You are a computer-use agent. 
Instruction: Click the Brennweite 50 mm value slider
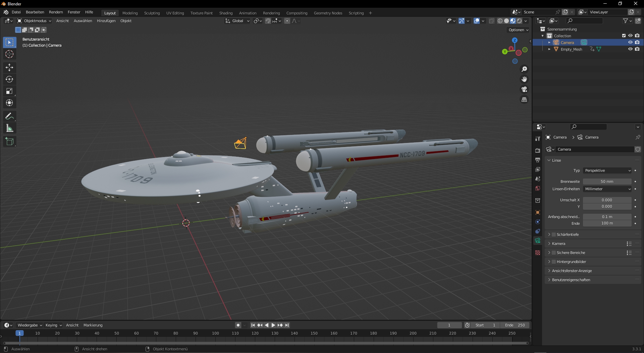click(x=607, y=182)
